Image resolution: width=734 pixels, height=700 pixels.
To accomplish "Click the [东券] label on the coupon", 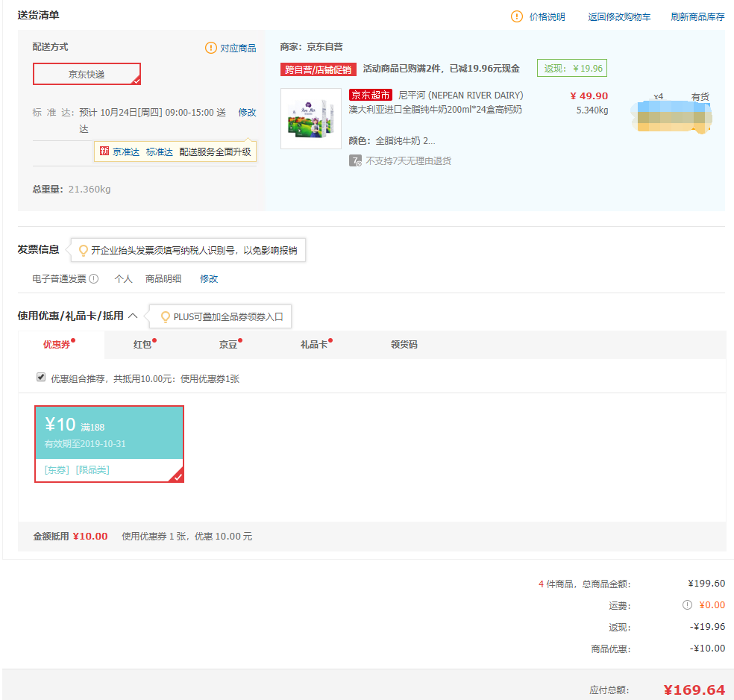I will click(x=57, y=469).
